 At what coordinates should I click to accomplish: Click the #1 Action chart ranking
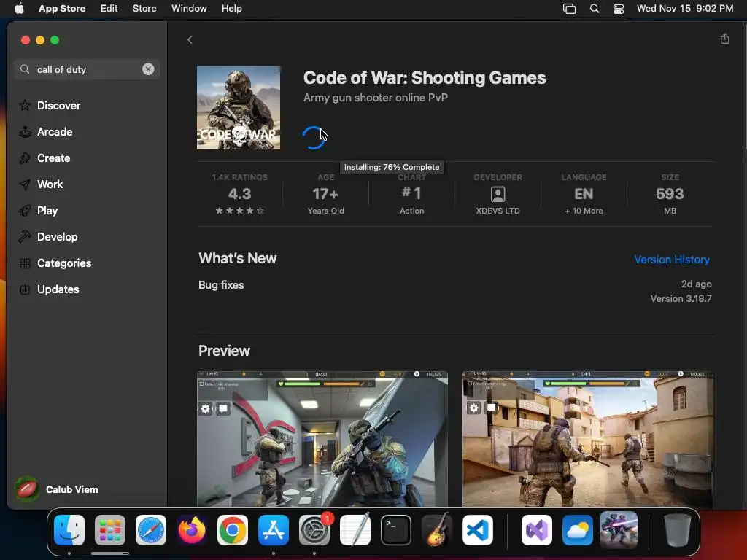pyautogui.click(x=411, y=194)
